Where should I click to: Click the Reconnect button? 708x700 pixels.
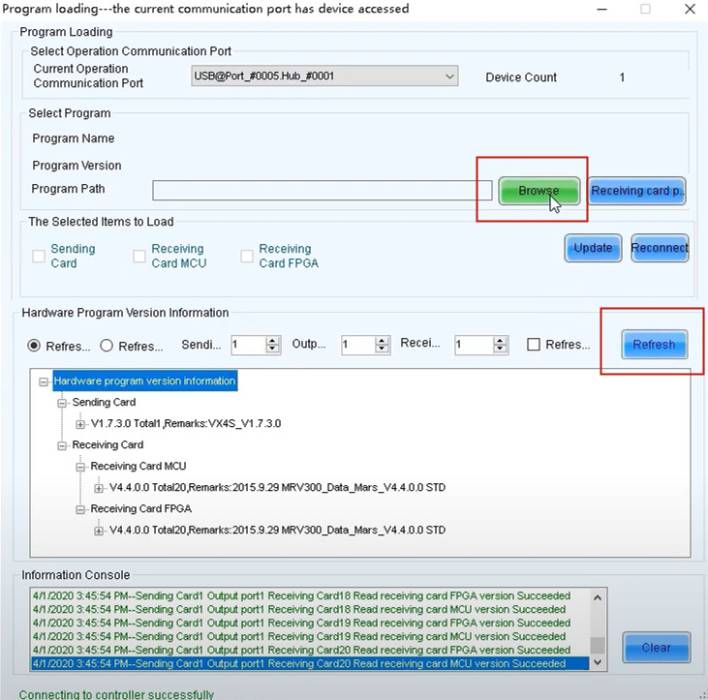[x=659, y=248]
